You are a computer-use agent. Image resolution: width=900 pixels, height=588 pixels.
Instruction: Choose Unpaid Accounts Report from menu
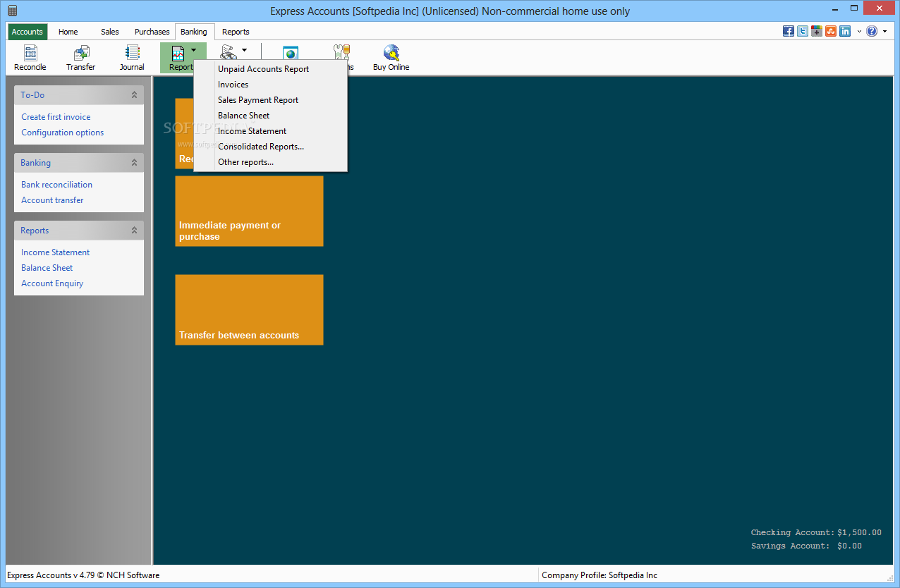(271, 69)
